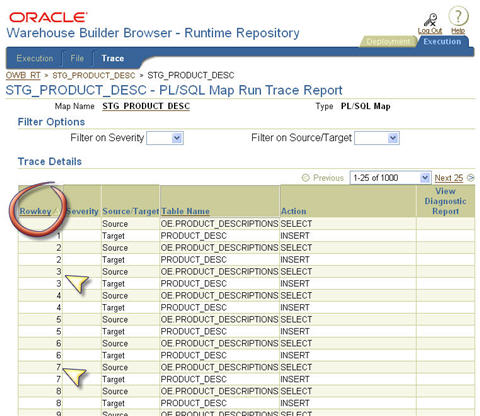Sort by the Severity column header
Viewport: 480px width, 416px height.
82,211
